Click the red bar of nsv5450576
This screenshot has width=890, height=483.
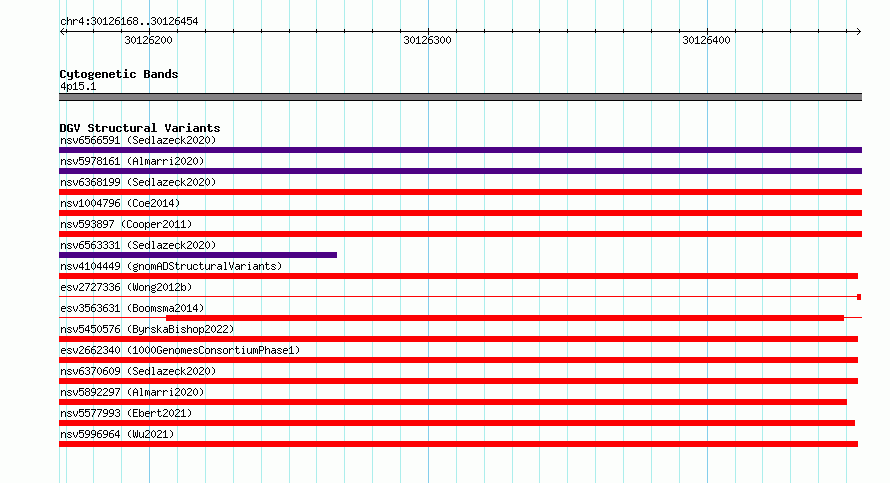(x=459, y=339)
